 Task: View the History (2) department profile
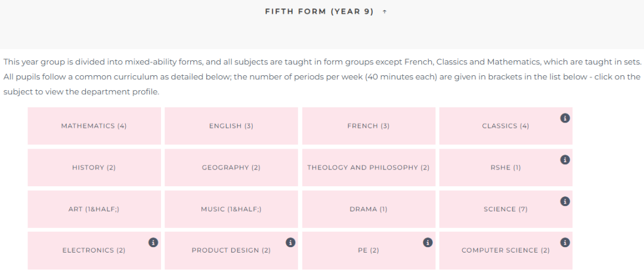tap(94, 168)
